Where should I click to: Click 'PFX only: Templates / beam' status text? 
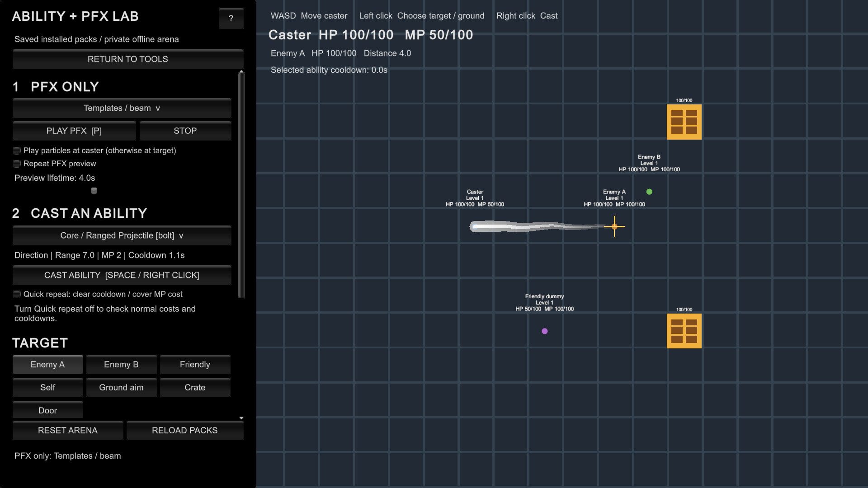pyautogui.click(x=68, y=456)
